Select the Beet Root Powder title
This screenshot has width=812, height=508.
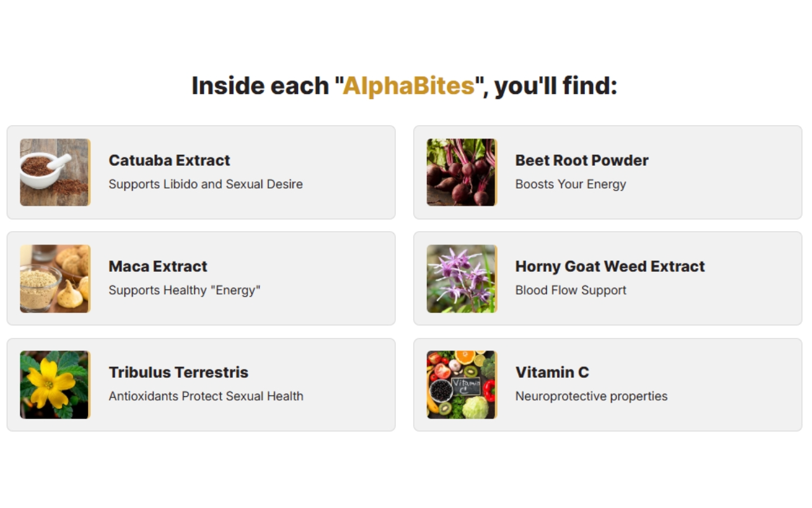582,160
